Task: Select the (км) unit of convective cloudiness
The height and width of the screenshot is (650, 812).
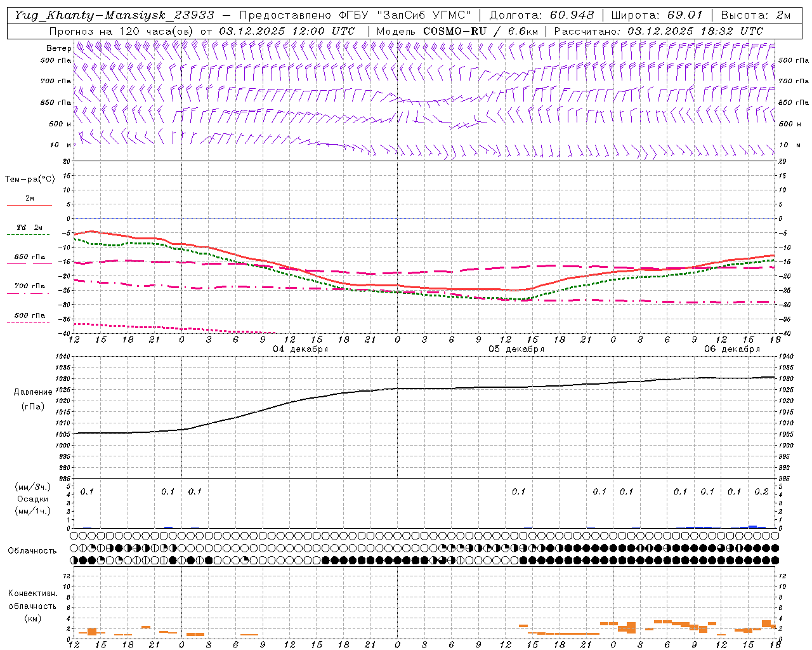Action: point(32,618)
